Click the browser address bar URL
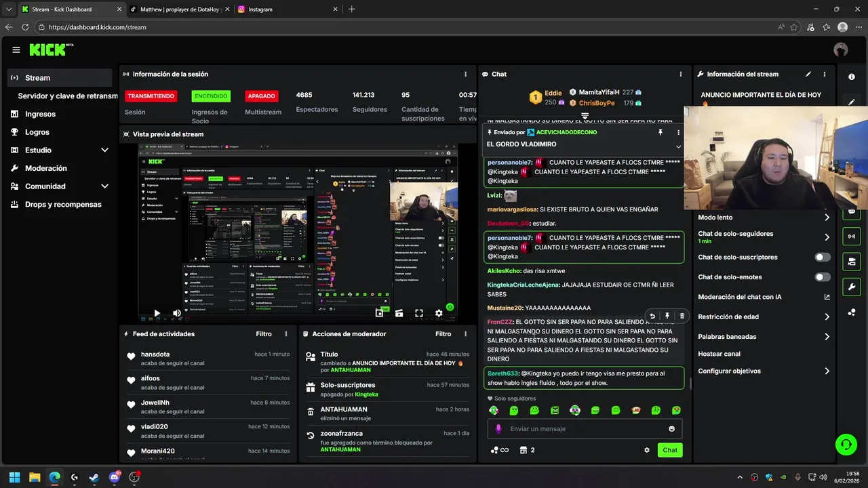The width and height of the screenshot is (868, 488). pyautogui.click(x=97, y=27)
